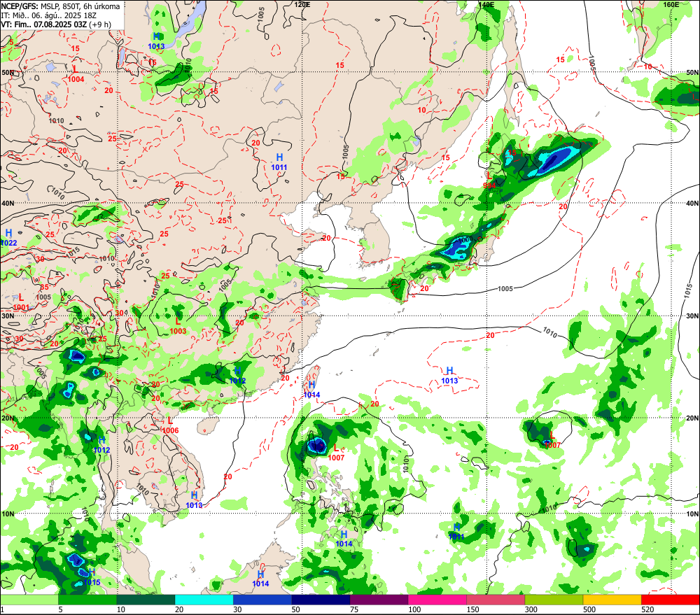
Task: Click the light green 1–5 mm legend swatch
Action: (x=29, y=600)
